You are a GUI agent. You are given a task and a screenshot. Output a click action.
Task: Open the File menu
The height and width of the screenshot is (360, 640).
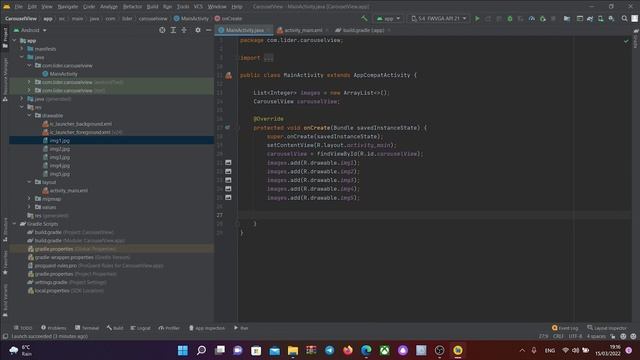click(x=19, y=7)
